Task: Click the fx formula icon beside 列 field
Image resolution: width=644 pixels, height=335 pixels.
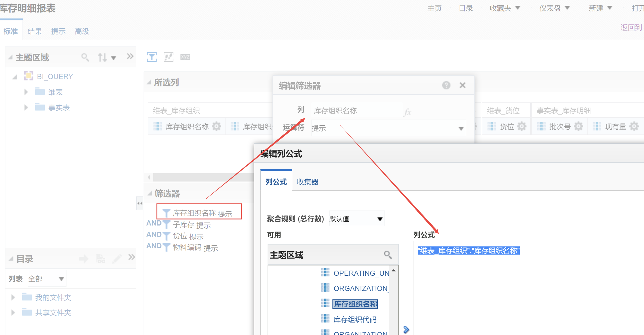Action: point(407,112)
